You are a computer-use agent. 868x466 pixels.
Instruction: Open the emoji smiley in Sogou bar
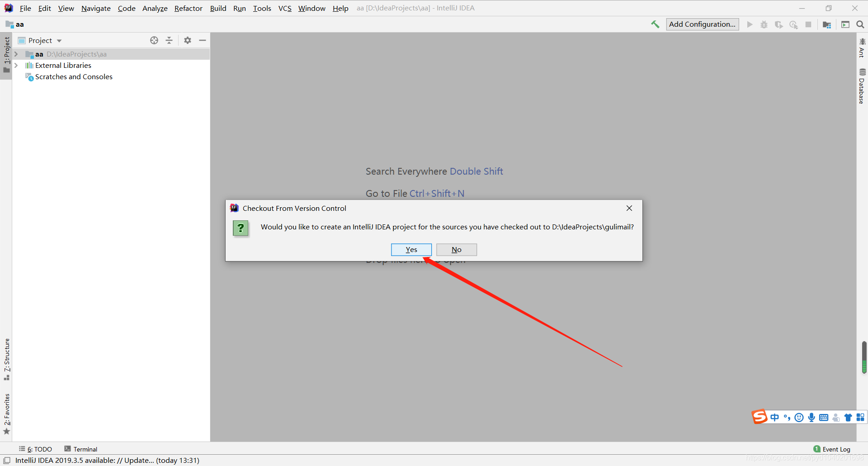pyautogui.click(x=799, y=417)
